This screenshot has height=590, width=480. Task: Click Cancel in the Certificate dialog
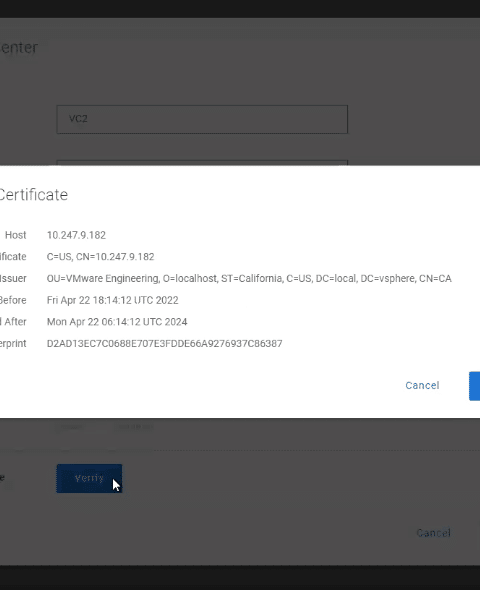[422, 385]
